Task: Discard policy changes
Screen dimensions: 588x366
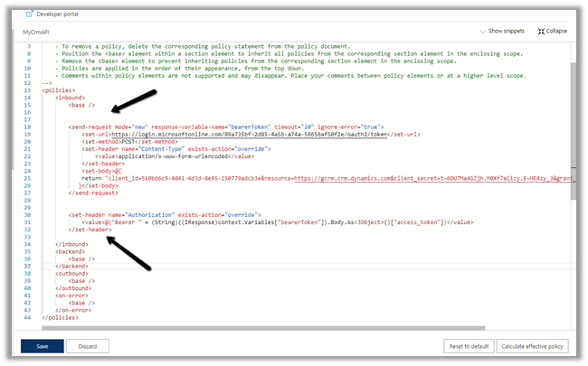Action: [x=87, y=346]
